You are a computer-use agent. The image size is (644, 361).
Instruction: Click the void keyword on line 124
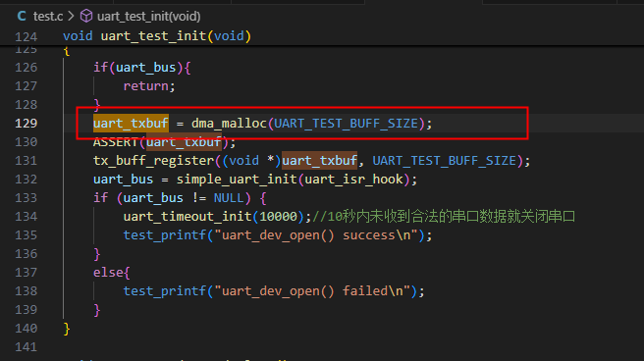(x=78, y=36)
